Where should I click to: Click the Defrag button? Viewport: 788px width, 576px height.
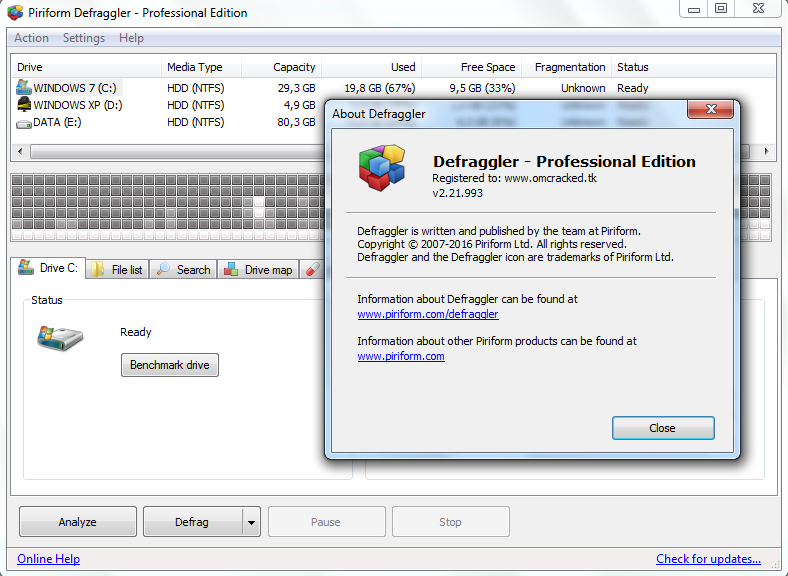coord(192,522)
